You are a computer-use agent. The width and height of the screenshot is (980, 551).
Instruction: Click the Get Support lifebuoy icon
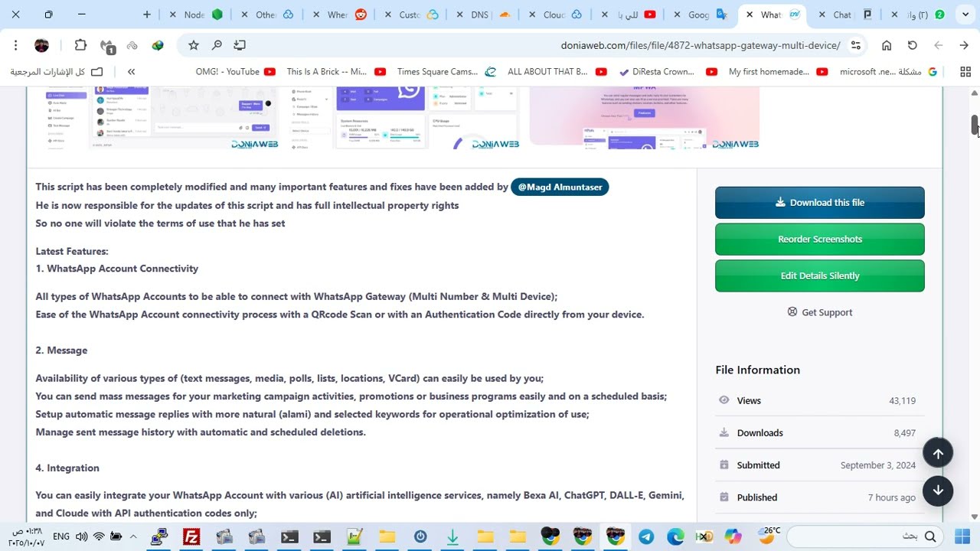tap(792, 311)
